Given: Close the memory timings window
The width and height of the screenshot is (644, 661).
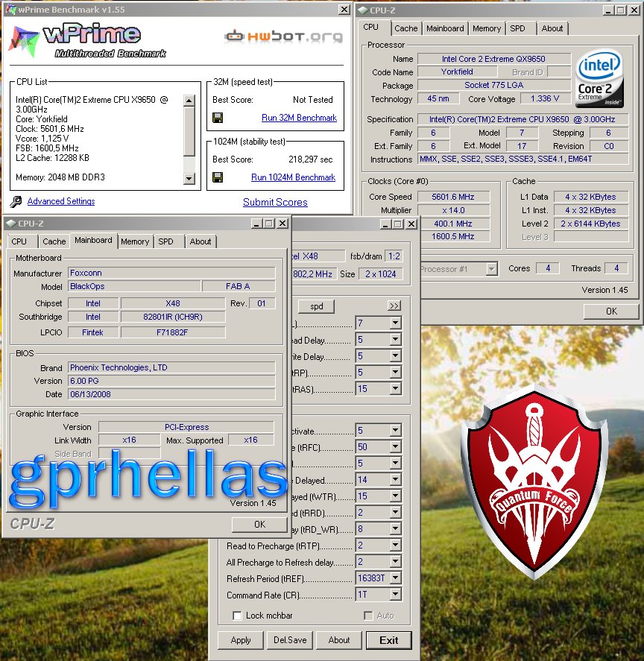Looking at the screenshot, I should click(x=411, y=224).
